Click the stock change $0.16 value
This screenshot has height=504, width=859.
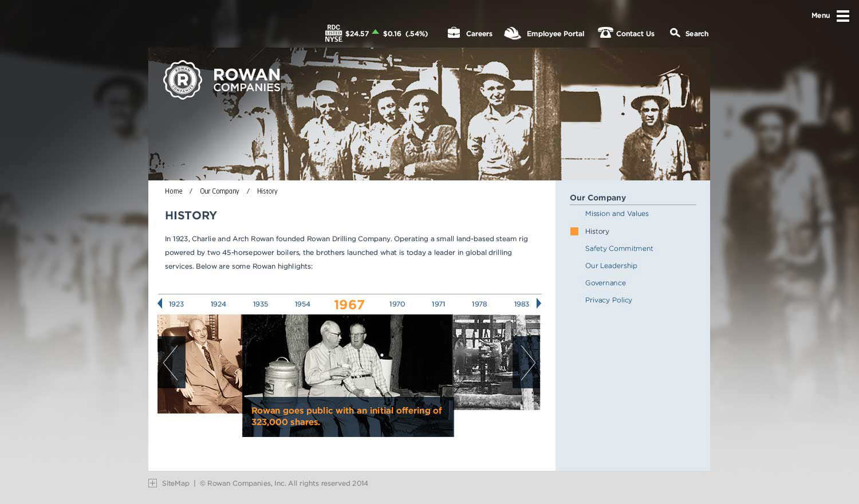(x=392, y=34)
